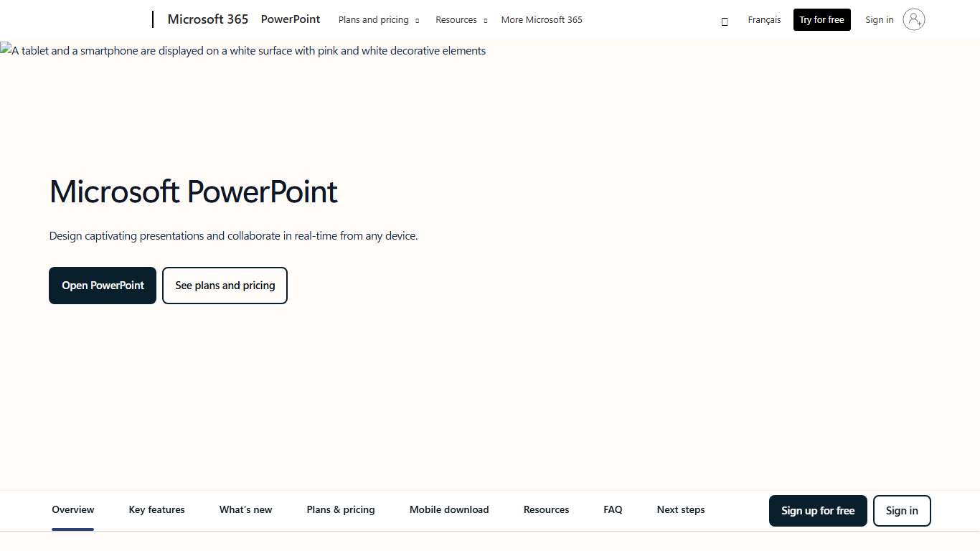
Task: Click the Try for free button
Action: click(x=821, y=19)
